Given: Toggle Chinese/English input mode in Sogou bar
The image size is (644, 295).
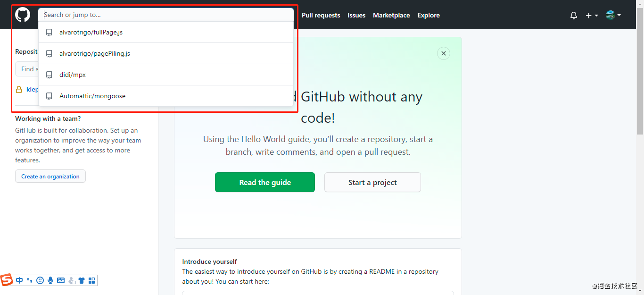Looking at the screenshot, I should pos(19,280).
